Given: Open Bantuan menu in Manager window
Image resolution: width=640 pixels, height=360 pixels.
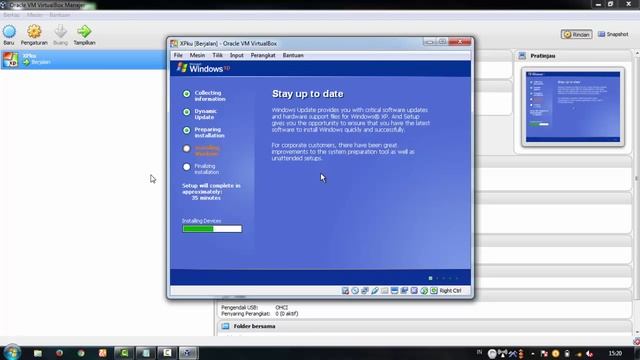Looking at the screenshot, I should coord(60,15).
